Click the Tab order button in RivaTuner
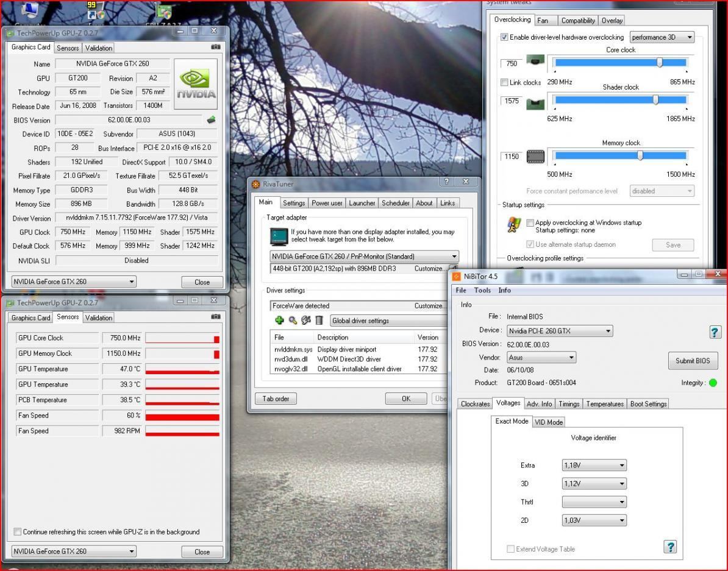 click(276, 399)
